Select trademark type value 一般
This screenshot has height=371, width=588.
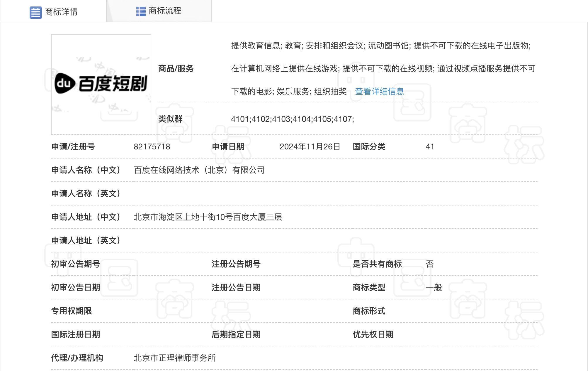pyautogui.click(x=434, y=288)
